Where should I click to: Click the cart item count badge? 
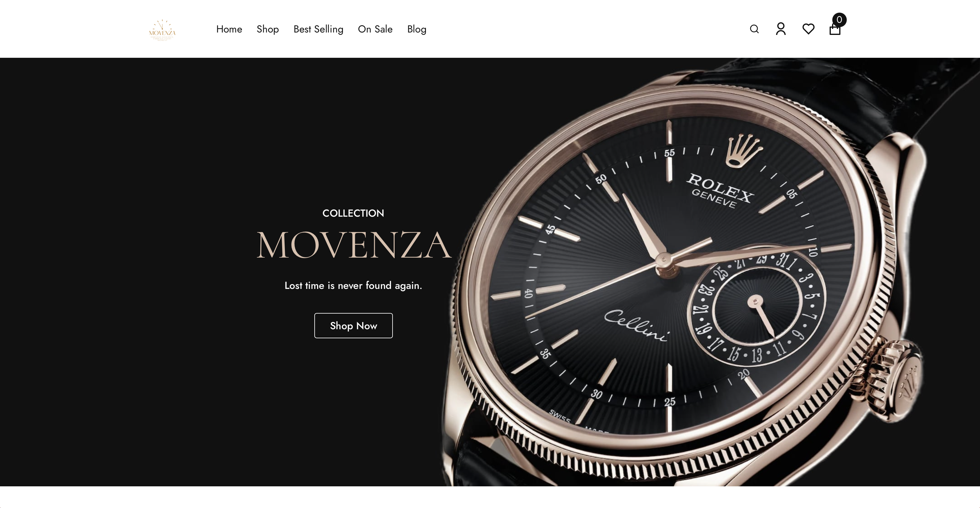(839, 20)
